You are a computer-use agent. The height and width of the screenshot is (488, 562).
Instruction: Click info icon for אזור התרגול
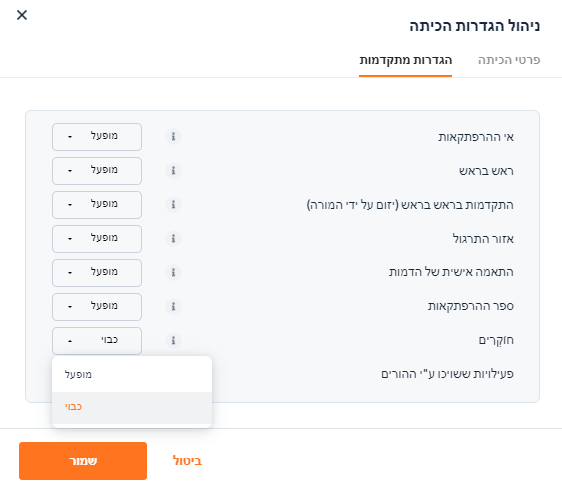[x=173, y=239]
